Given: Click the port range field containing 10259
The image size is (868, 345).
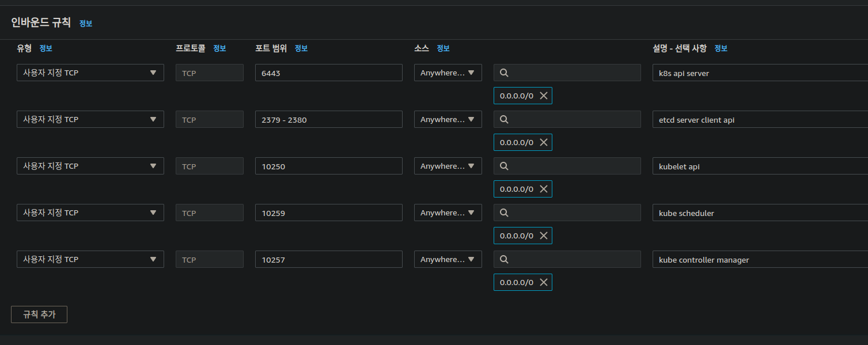Looking at the screenshot, I should (x=329, y=213).
